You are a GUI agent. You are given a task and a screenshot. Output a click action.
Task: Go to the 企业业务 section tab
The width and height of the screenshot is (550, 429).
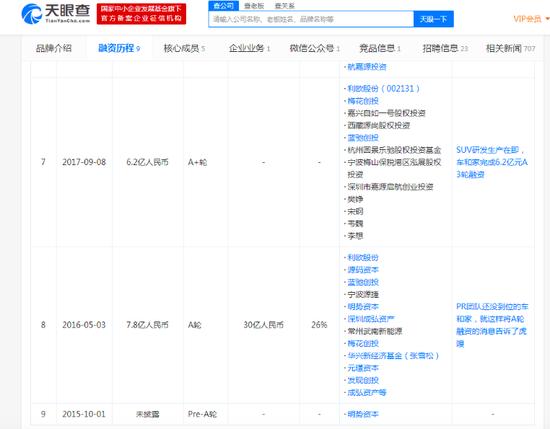(249, 48)
